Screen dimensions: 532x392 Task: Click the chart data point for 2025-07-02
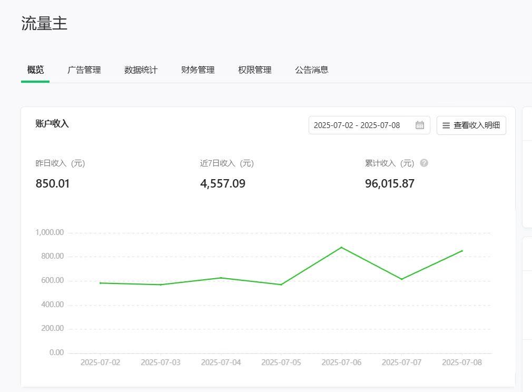pos(101,283)
